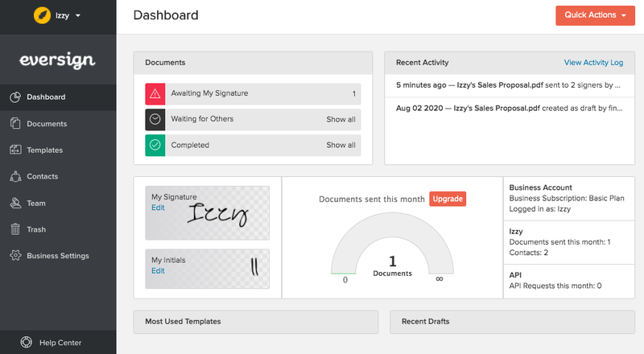Viewport: 644px width, 354px height.
Task: Open the Awaiting My Signature row
Action: pyautogui.click(x=253, y=93)
